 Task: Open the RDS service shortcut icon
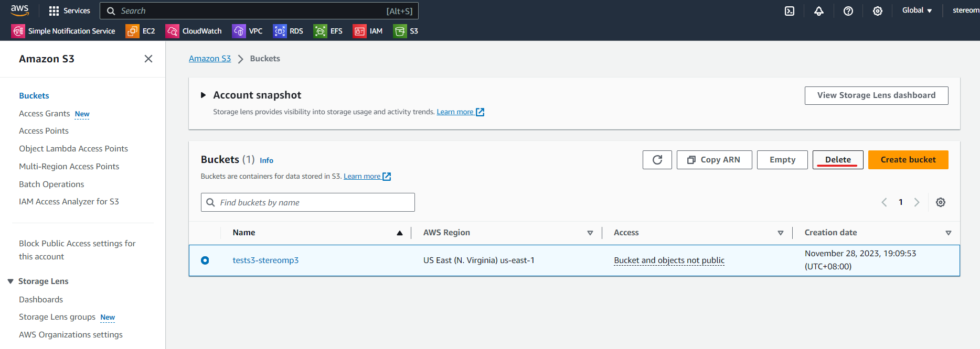click(x=280, y=31)
